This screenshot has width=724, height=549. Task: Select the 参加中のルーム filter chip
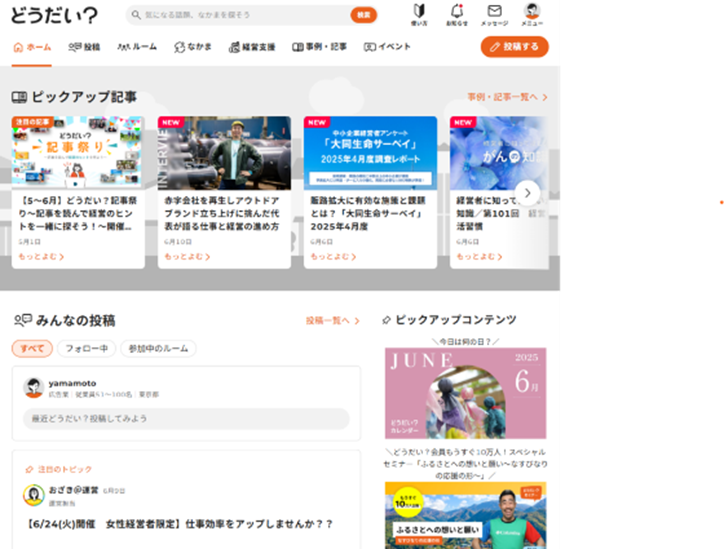[158, 349]
